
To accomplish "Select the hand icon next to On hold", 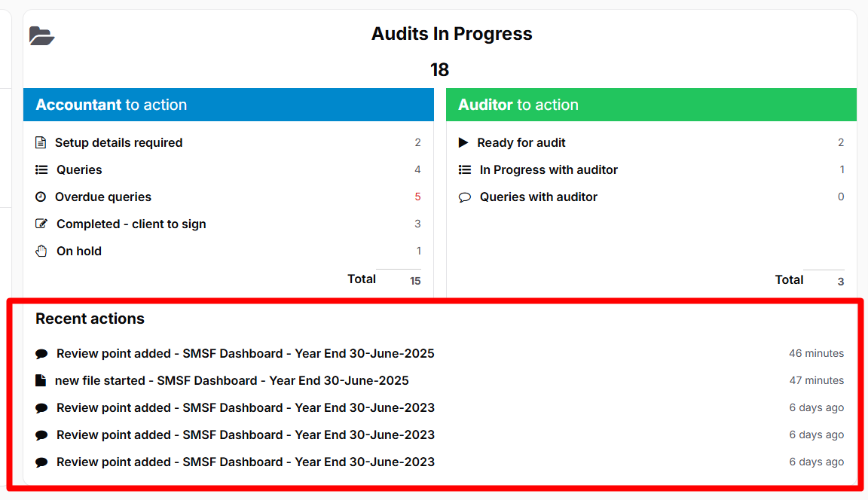I will click(x=40, y=251).
